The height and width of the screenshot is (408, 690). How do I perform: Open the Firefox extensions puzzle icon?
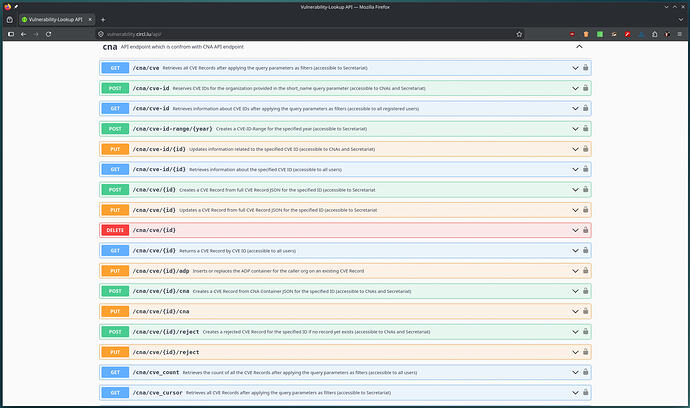coord(654,34)
